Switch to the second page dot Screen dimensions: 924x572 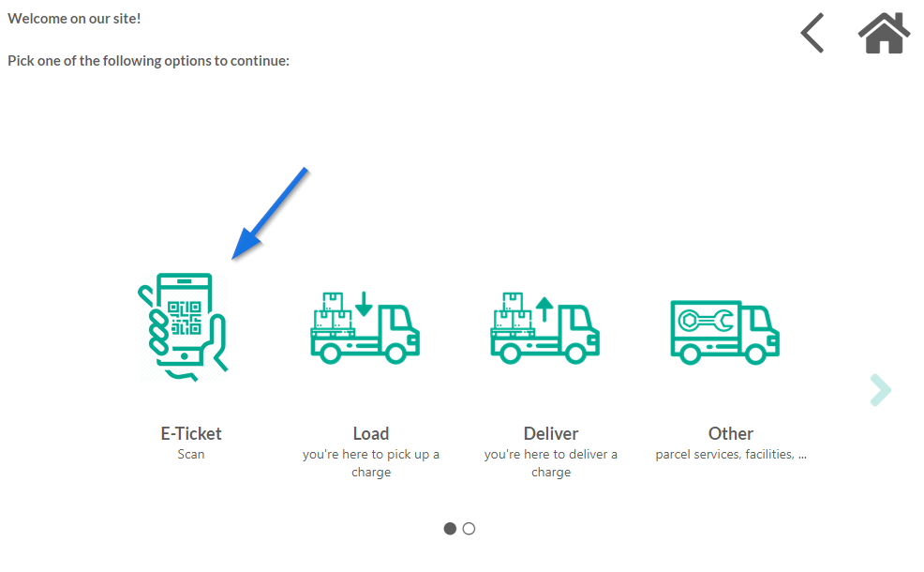click(x=469, y=528)
